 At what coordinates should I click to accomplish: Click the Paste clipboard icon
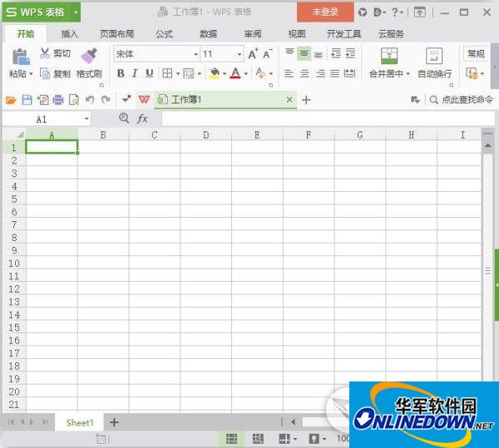click(x=21, y=57)
